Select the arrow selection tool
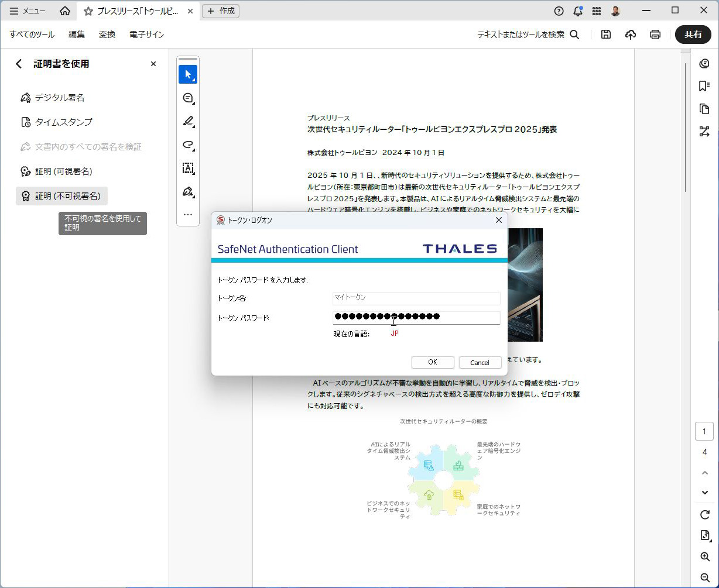The height and width of the screenshot is (588, 719). point(188,74)
